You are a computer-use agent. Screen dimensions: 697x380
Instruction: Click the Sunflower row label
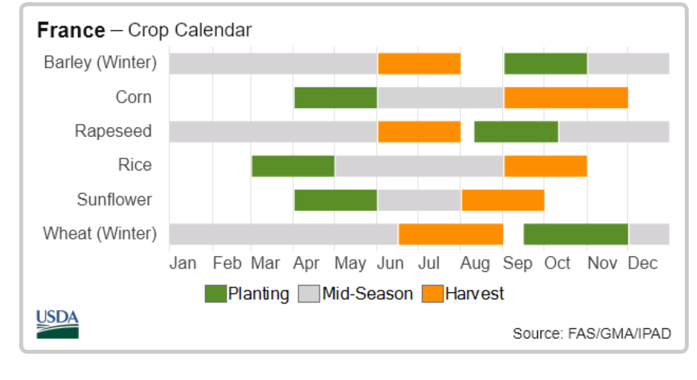pos(114,200)
